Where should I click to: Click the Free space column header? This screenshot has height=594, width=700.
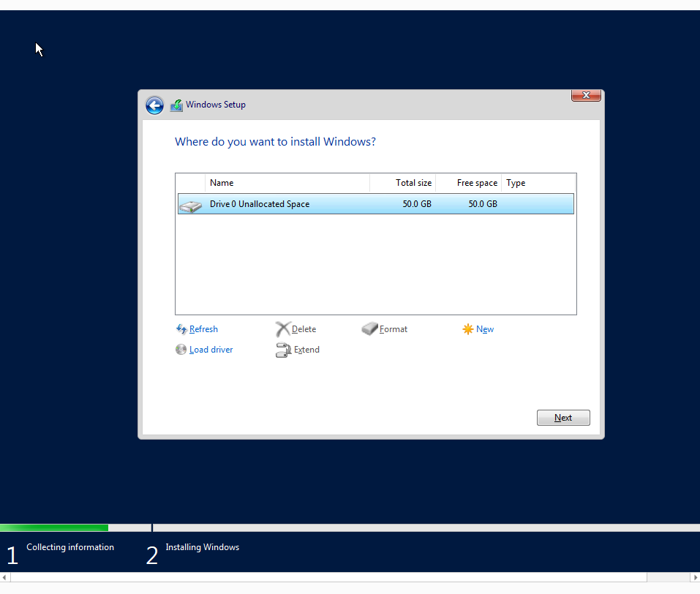468,183
